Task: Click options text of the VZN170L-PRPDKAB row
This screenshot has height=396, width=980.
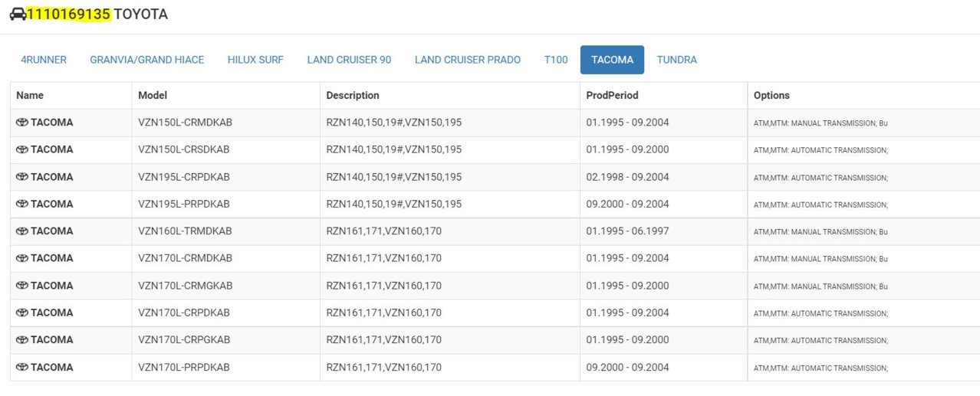Action: 821,368
